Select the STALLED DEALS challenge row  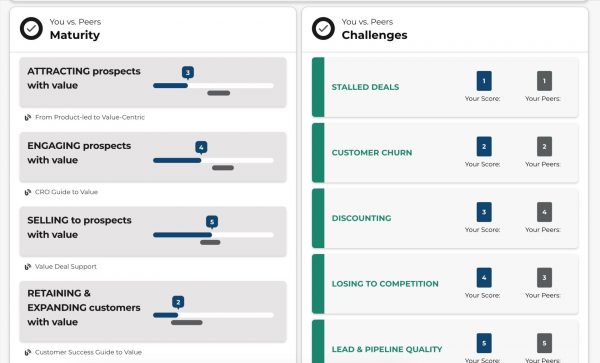pos(445,87)
